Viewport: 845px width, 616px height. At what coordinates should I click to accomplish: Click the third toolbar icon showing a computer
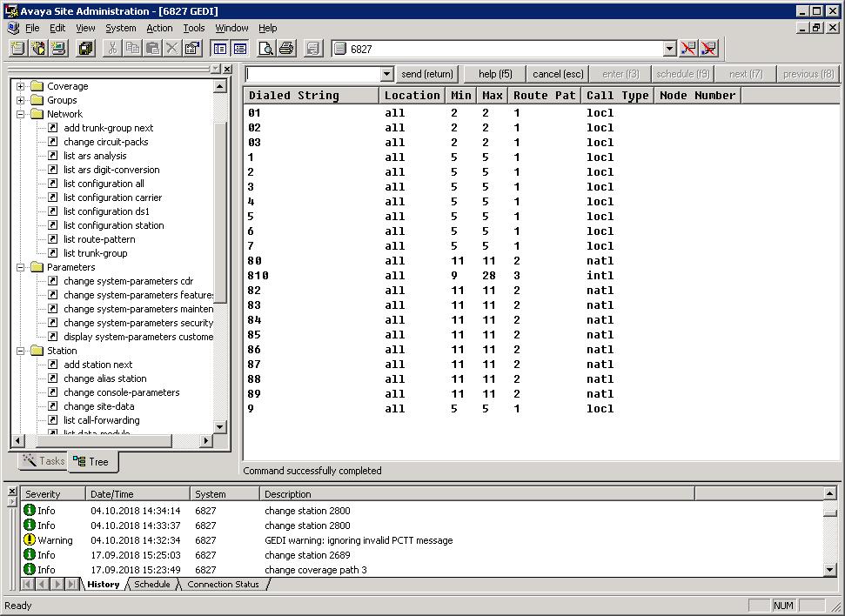[58, 49]
